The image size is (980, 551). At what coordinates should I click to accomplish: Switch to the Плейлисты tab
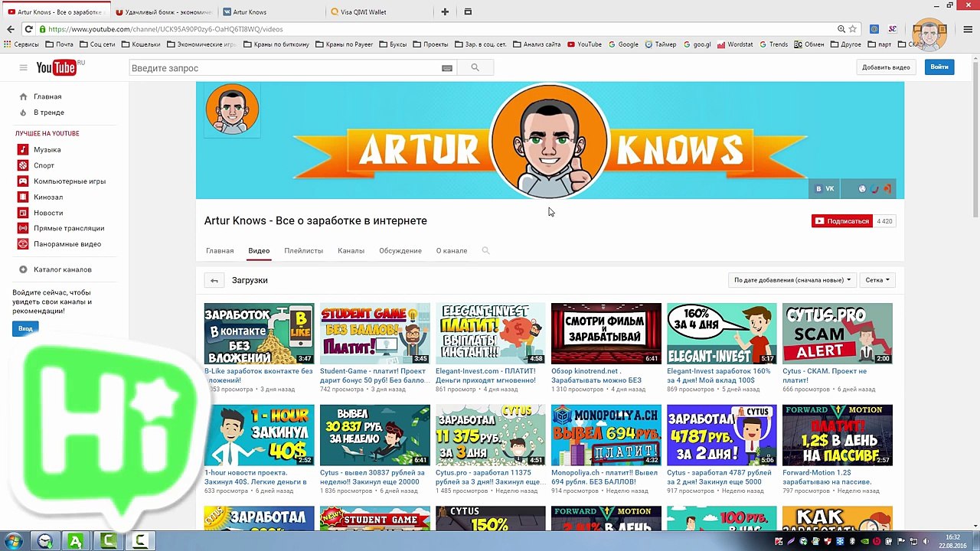click(x=303, y=251)
